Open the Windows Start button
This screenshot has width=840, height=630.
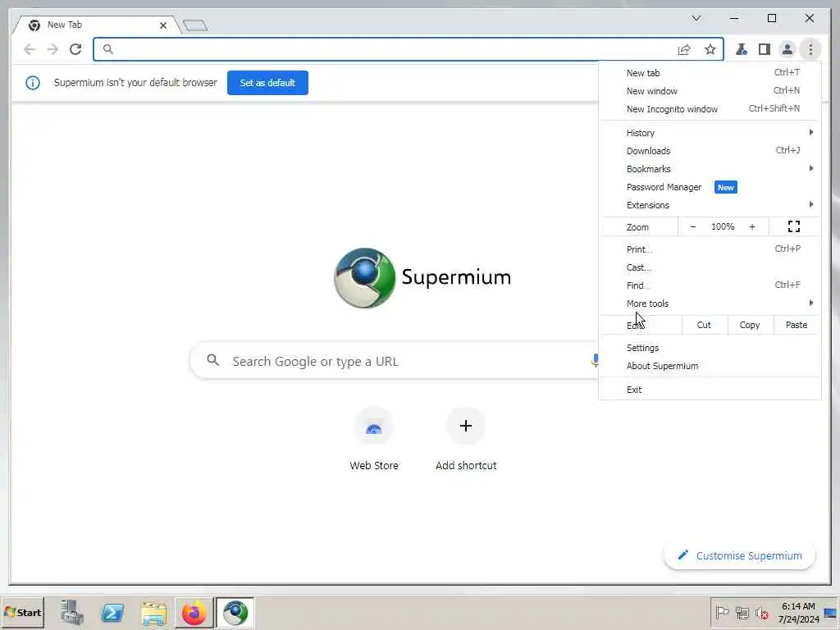click(22, 612)
